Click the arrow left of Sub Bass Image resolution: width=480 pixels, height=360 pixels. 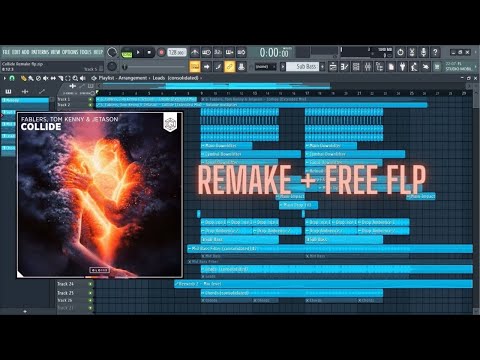pos(283,67)
